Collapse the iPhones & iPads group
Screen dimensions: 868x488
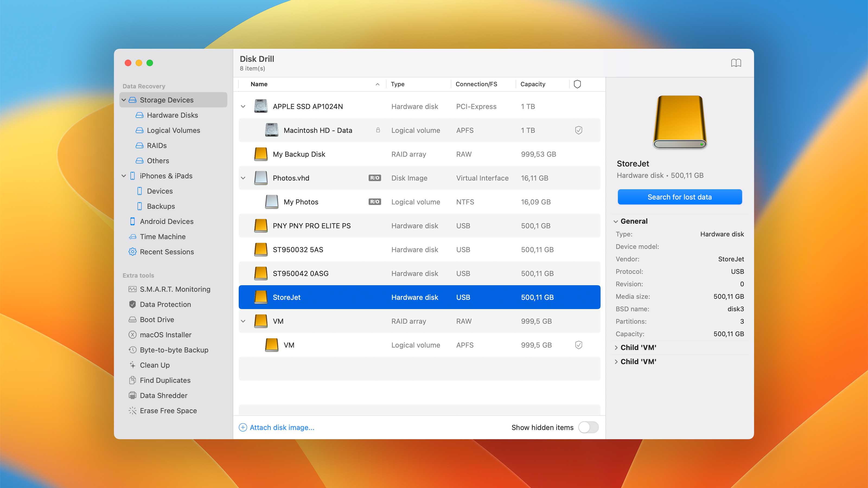tap(124, 176)
